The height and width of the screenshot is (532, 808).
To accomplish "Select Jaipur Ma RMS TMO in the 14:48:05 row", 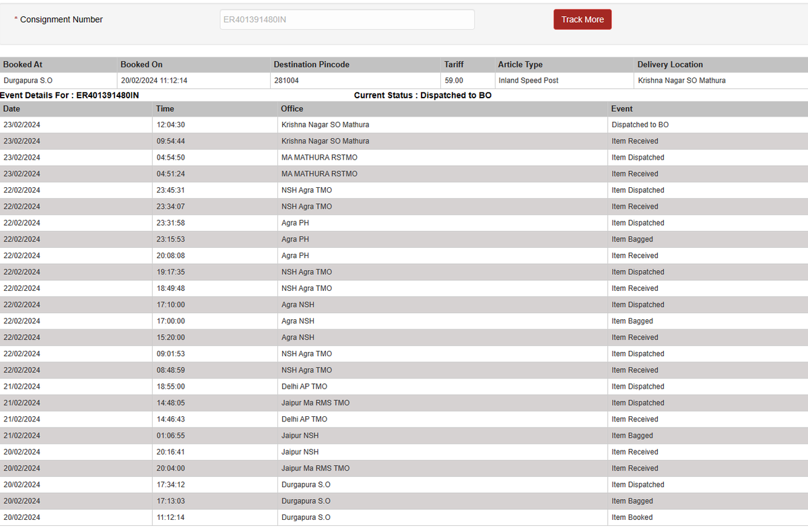I will (315, 403).
